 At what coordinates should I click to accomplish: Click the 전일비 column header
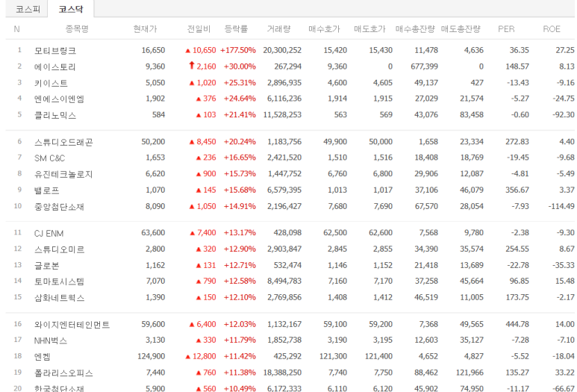(x=199, y=28)
